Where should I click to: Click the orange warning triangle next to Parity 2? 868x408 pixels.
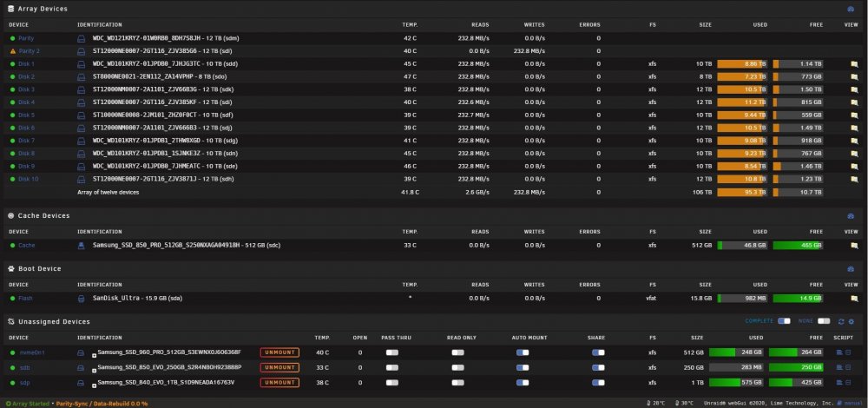(13, 51)
